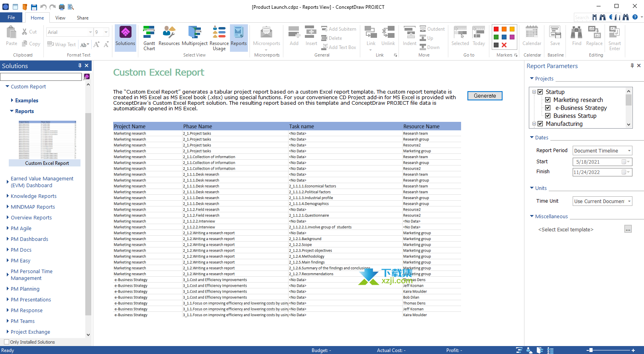
Task: Click the Save floppy disk icon
Action: pos(34,7)
